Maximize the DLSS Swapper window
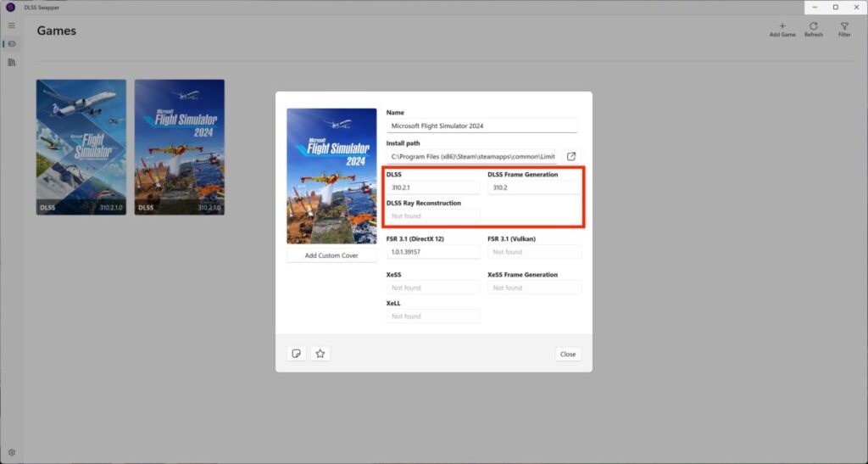Viewport: 868px width, 464px height. [835, 7]
